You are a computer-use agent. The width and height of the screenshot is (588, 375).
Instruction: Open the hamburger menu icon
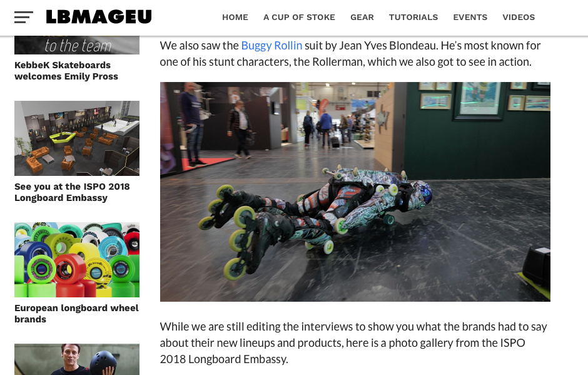click(x=24, y=18)
